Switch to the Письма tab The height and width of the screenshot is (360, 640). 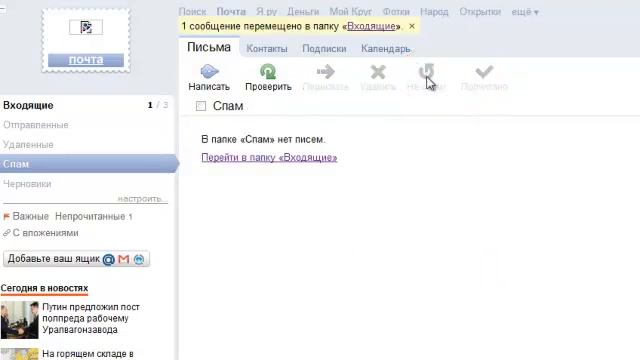point(209,47)
